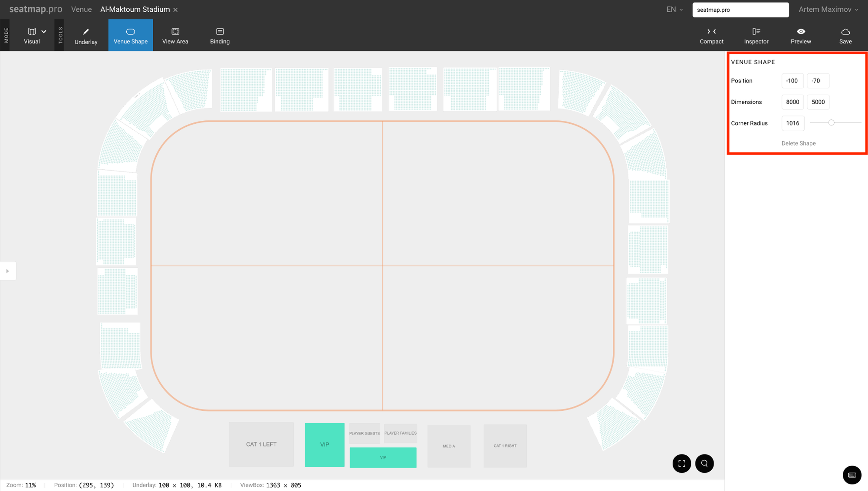The image size is (868, 491).
Task: Toggle the Inspector panel
Action: [756, 36]
